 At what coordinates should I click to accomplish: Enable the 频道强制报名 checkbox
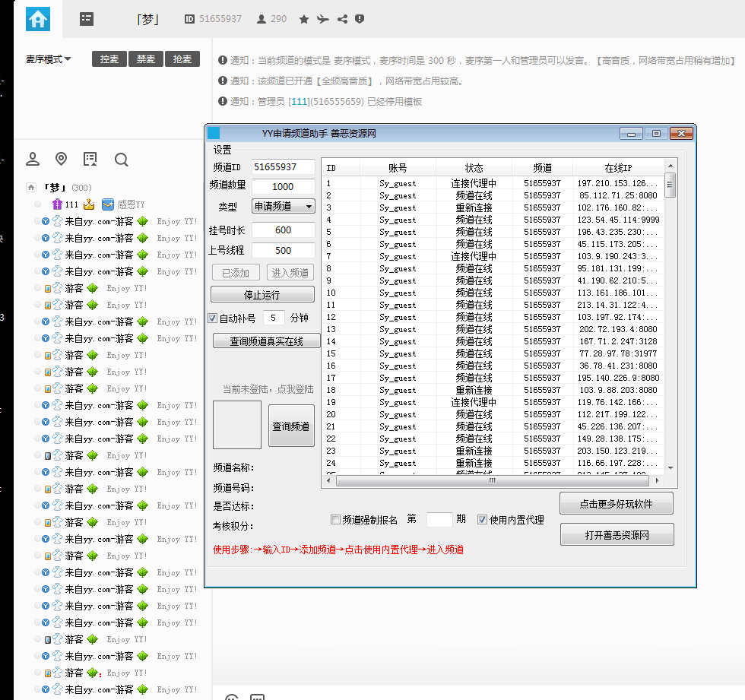[335, 519]
